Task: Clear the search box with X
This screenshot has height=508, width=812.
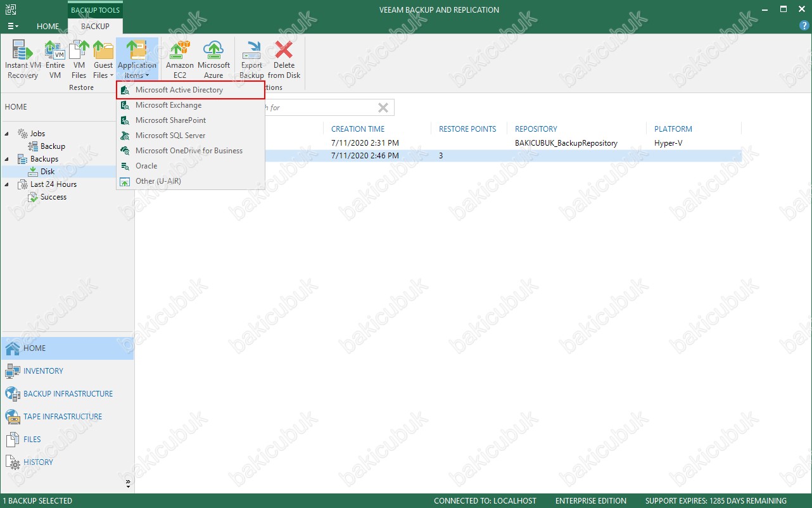Action: coord(383,108)
